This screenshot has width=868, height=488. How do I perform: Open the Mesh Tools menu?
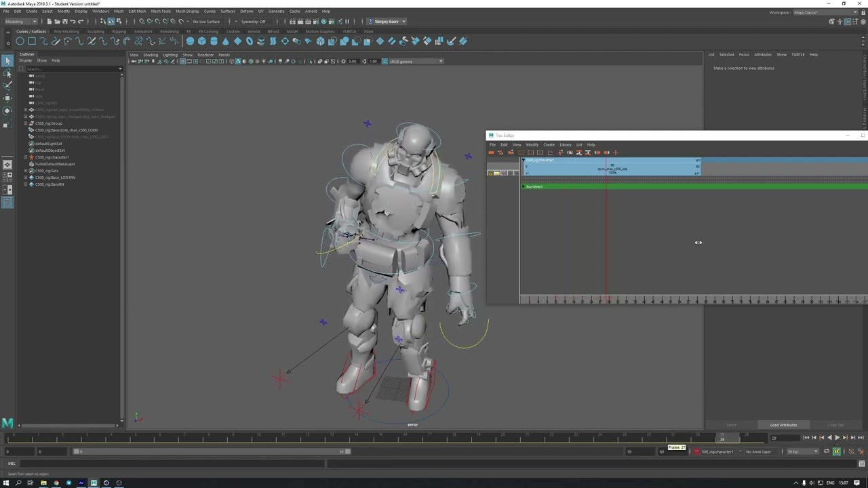(x=161, y=11)
